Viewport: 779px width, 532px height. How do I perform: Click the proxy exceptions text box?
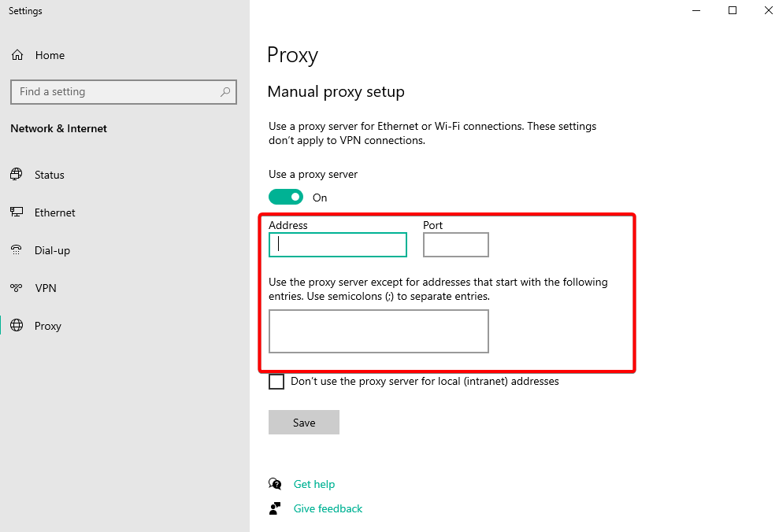pyautogui.click(x=379, y=331)
